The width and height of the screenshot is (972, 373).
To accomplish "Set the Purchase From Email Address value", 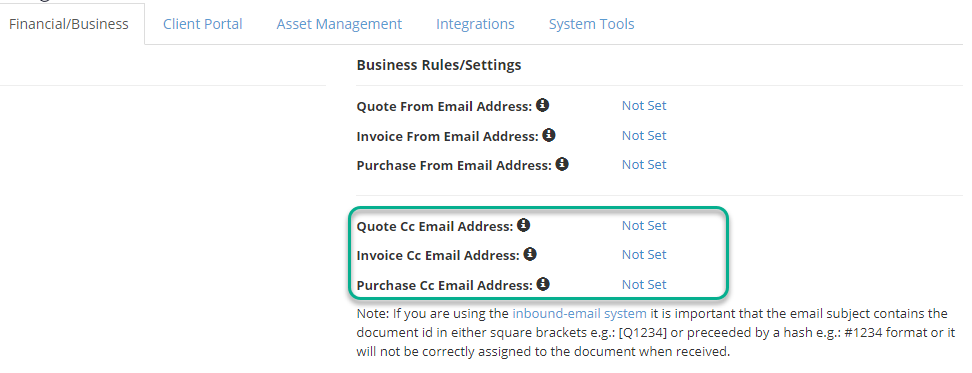I will coord(644,164).
